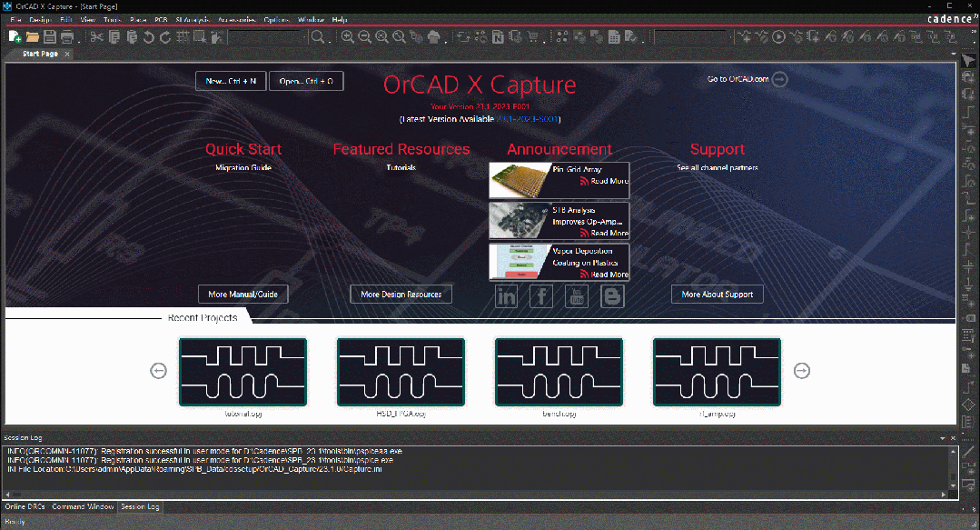Click the Session Log vertical scrollbar
Image resolution: width=980 pixels, height=530 pixels.
click(953, 468)
